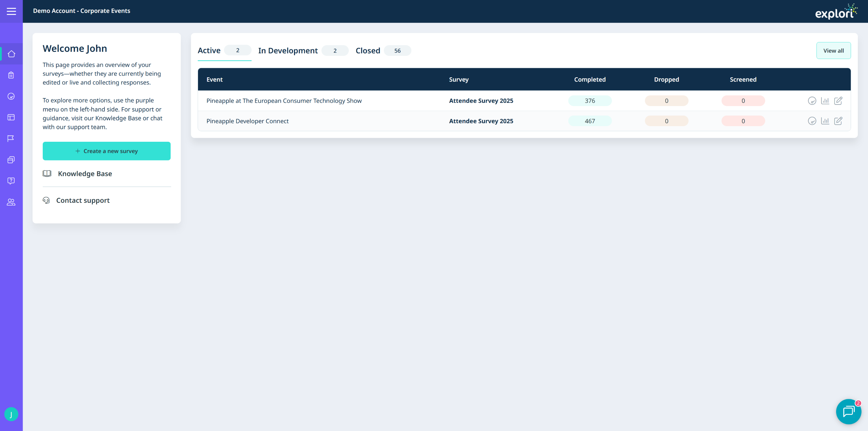
Task: Click Create a new survey button
Action: click(x=106, y=151)
